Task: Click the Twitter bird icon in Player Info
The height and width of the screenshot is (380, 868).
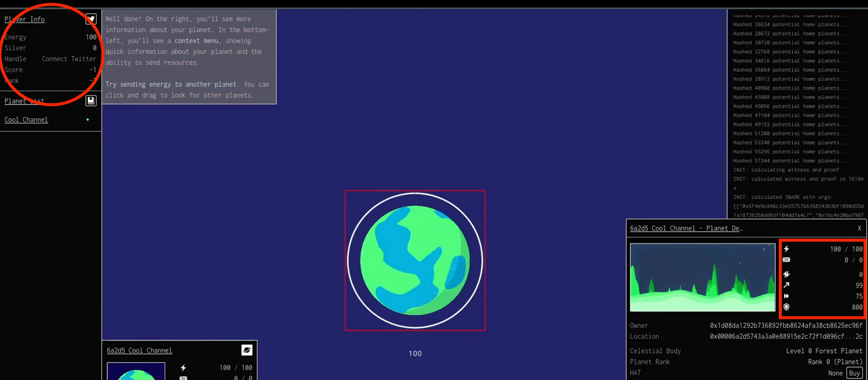Action: pos(91,19)
